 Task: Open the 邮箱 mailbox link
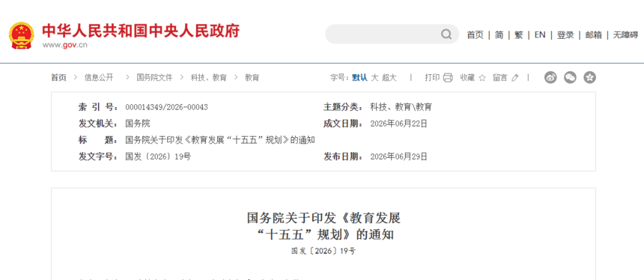(594, 35)
